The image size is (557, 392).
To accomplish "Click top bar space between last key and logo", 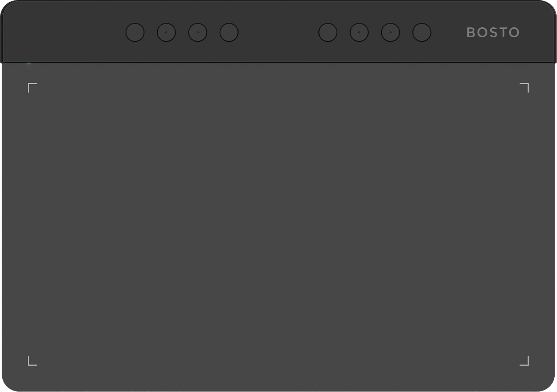I will click(x=449, y=32).
